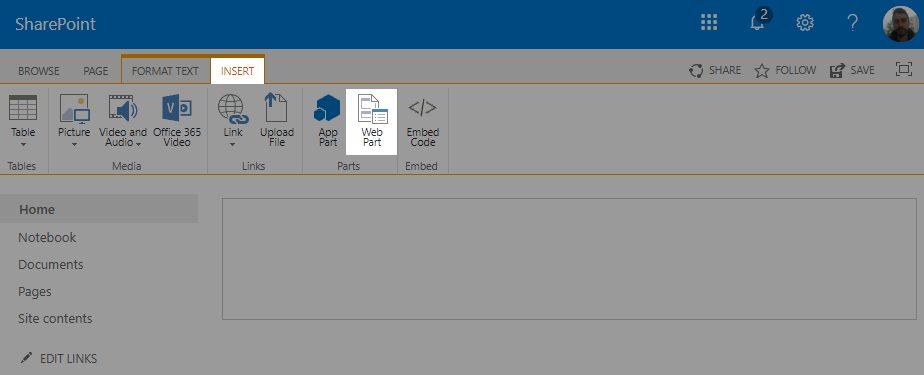Select the INSERT tab
924x375 pixels.
[x=237, y=71]
